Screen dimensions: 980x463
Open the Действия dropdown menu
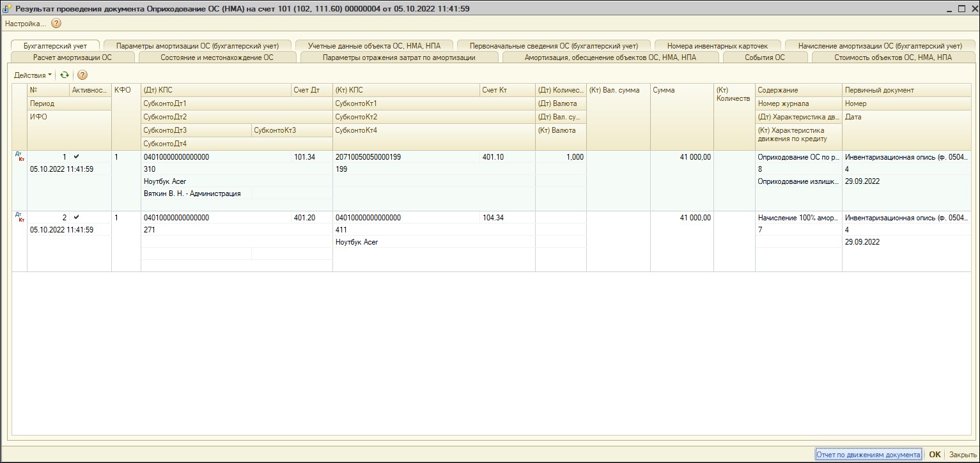coord(33,75)
